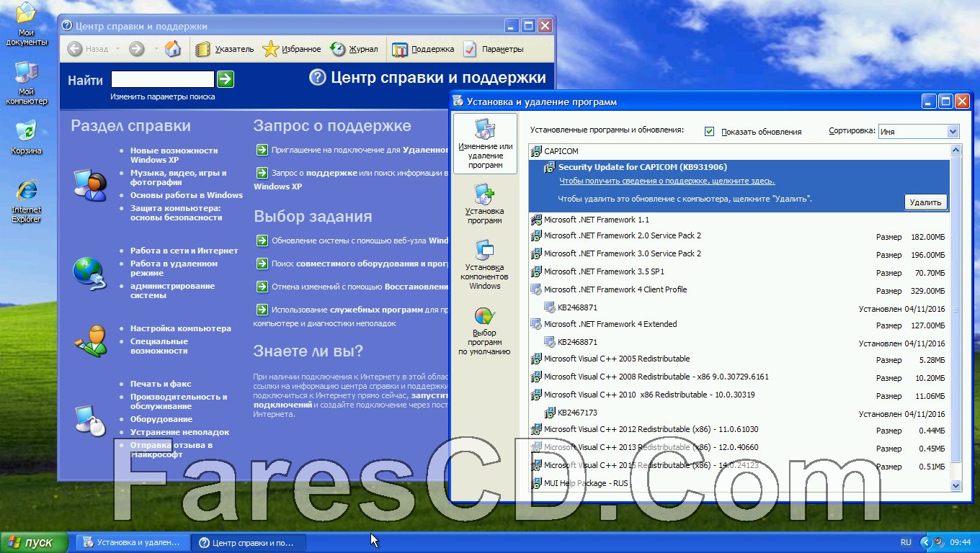Open Устранение неполадок help topic
This screenshot has height=553, width=980.
coord(179,432)
